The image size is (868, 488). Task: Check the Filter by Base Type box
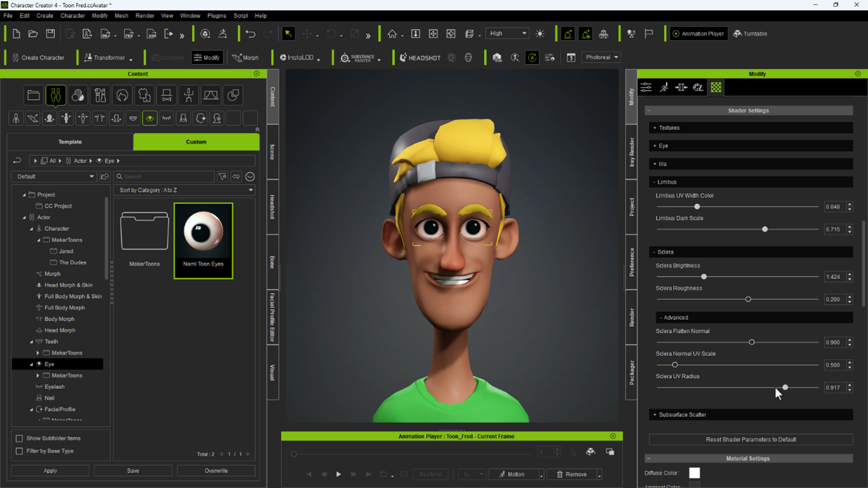[19, 451]
